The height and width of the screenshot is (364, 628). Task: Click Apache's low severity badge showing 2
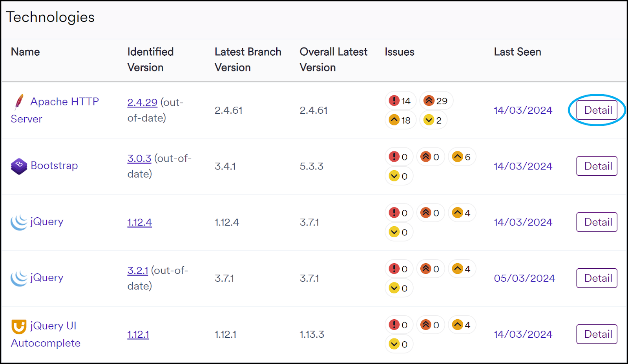tap(433, 120)
